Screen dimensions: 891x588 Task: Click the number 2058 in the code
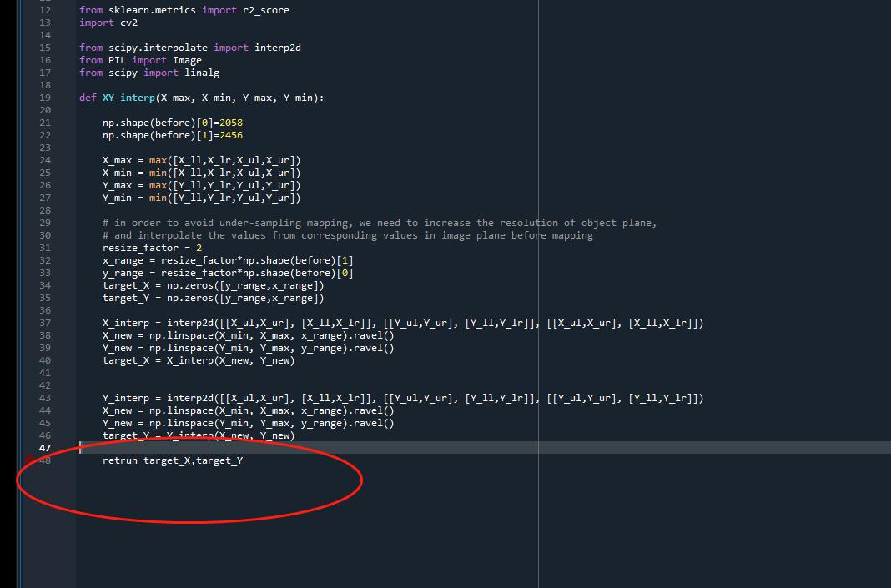[x=231, y=123]
